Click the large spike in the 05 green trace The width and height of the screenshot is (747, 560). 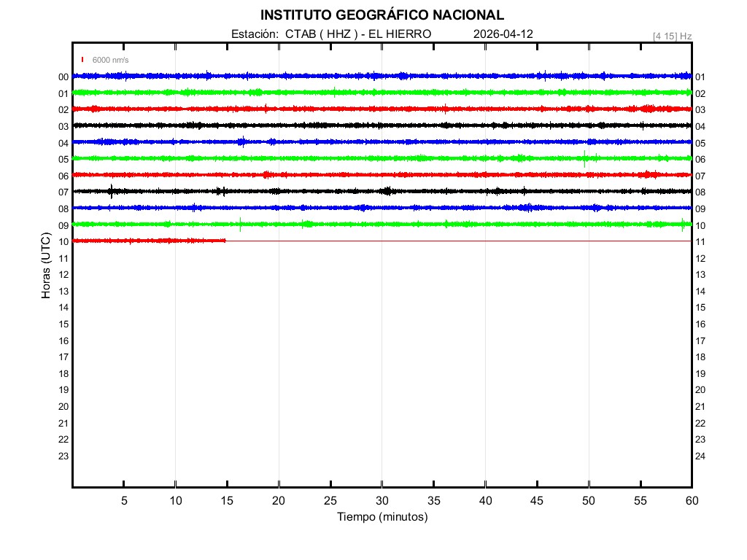584,159
